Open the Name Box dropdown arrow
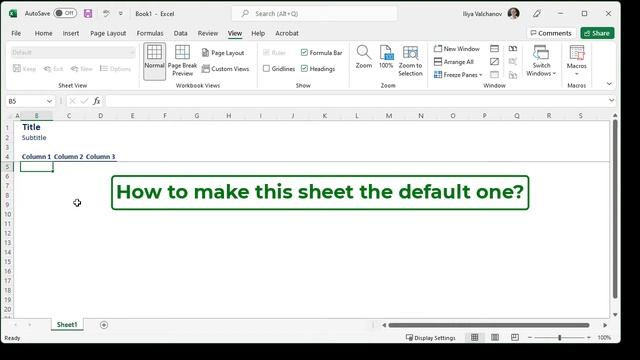The image size is (640, 360). 49,101
